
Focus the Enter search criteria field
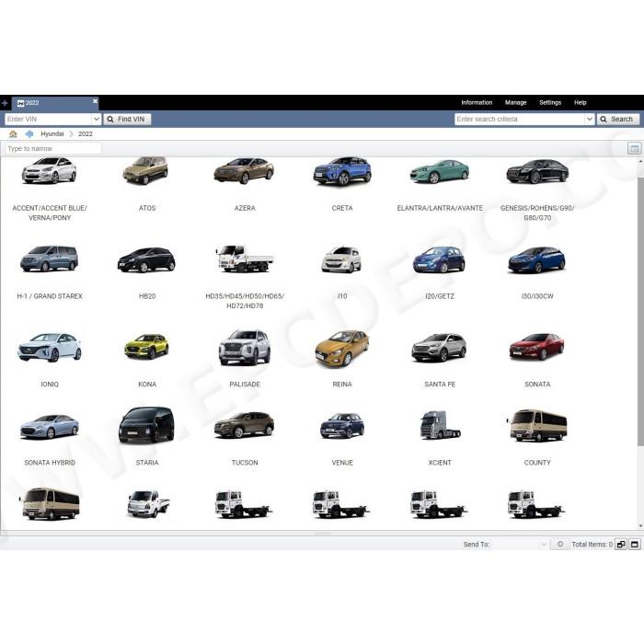[x=520, y=119]
